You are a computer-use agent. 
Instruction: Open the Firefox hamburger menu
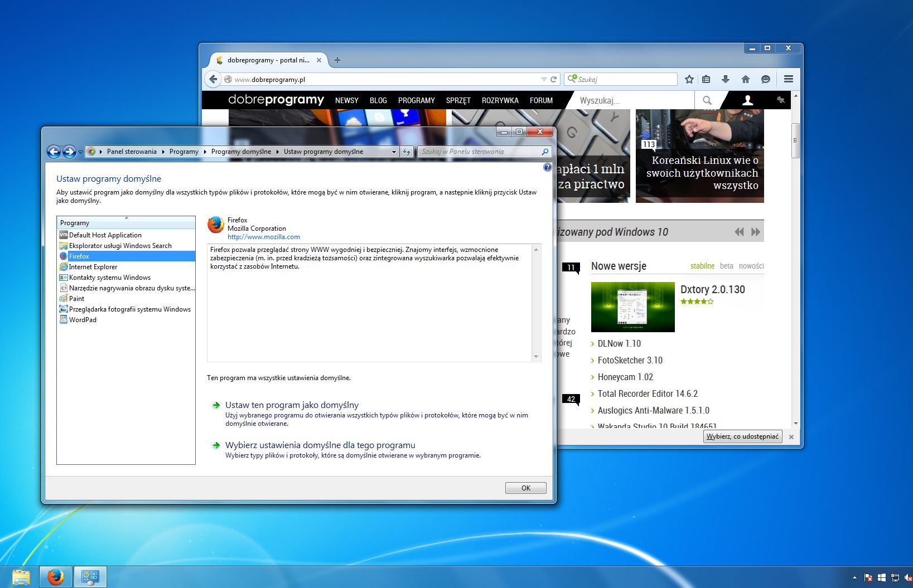788,79
